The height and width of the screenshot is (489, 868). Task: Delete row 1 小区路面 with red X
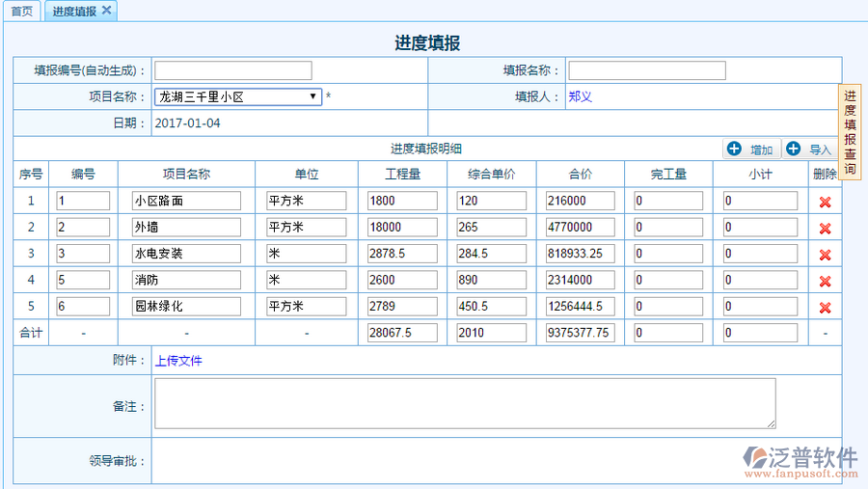[825, 202]
